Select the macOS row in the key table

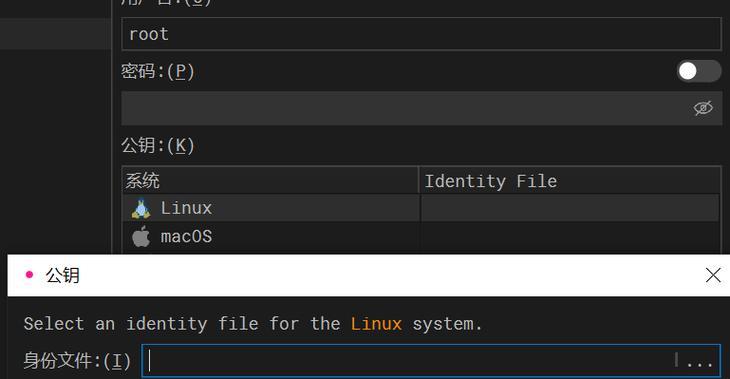pos(421,237)
